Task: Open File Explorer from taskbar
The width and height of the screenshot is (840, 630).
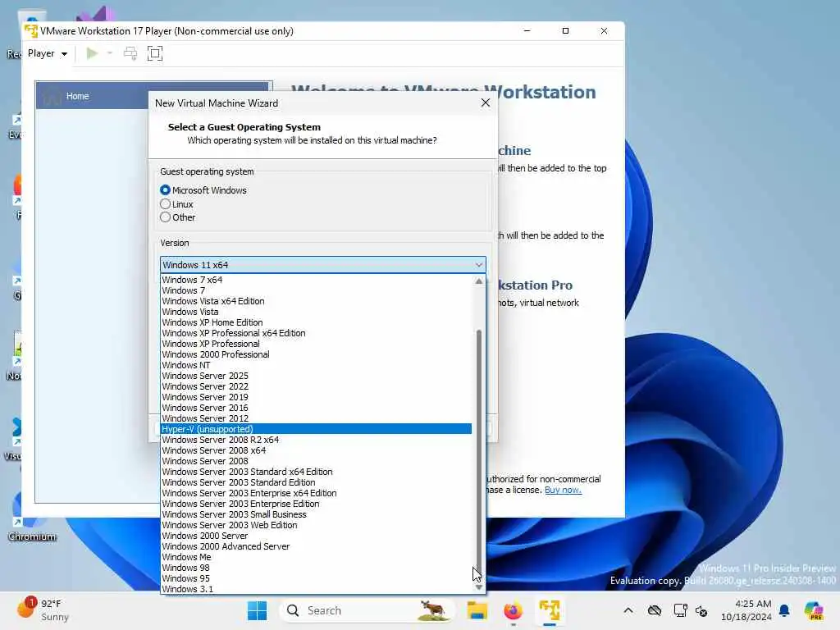Action: point(477,610)
